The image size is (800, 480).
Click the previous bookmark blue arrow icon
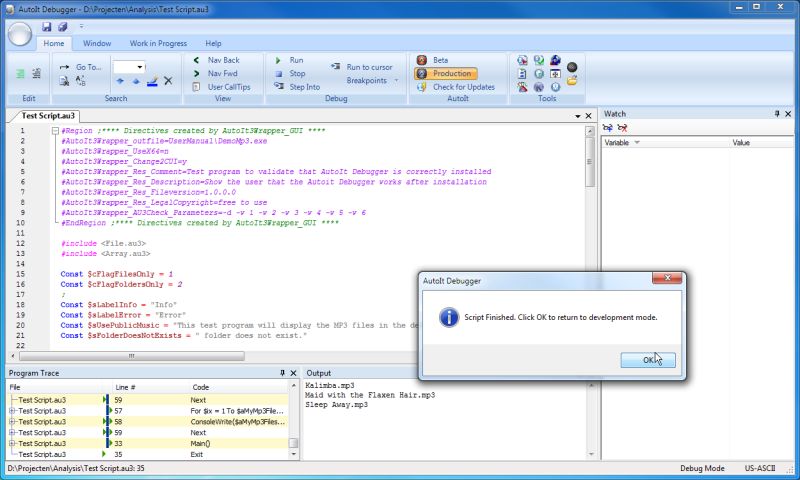click(x=120, y=81)
